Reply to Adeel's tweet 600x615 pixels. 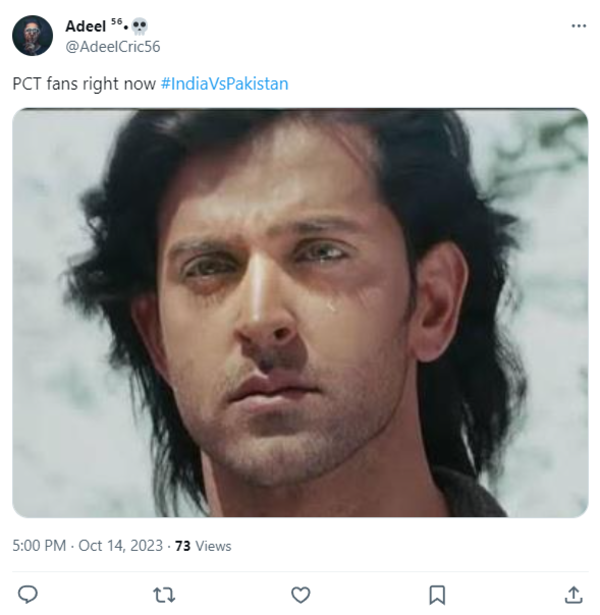28,594
